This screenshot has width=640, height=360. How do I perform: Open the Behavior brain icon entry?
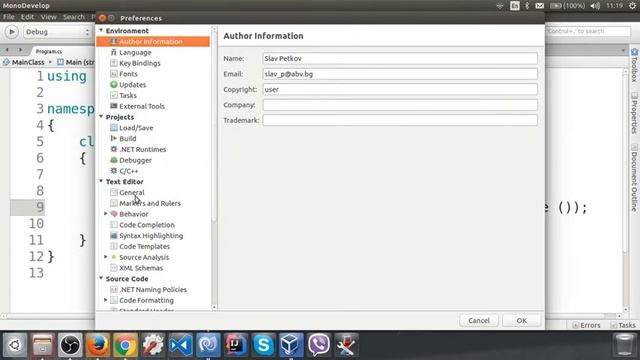tap(113, 214)
